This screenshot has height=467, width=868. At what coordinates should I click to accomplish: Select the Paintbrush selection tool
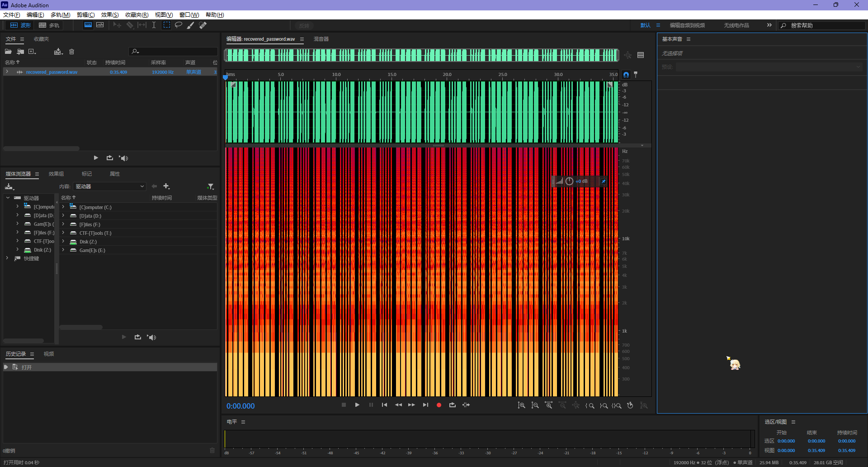tap(191, 25)
